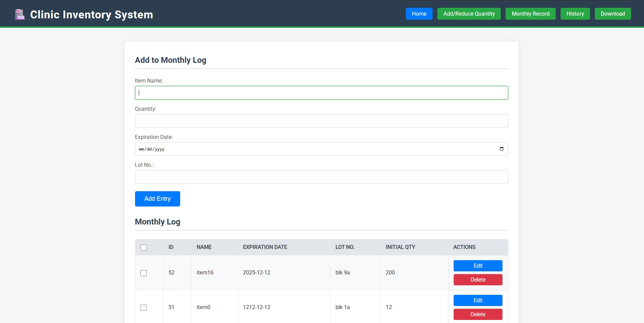This screenshot has height=323, width=644.
Task: Click the Lot No. input field
Action: [321, 177]
